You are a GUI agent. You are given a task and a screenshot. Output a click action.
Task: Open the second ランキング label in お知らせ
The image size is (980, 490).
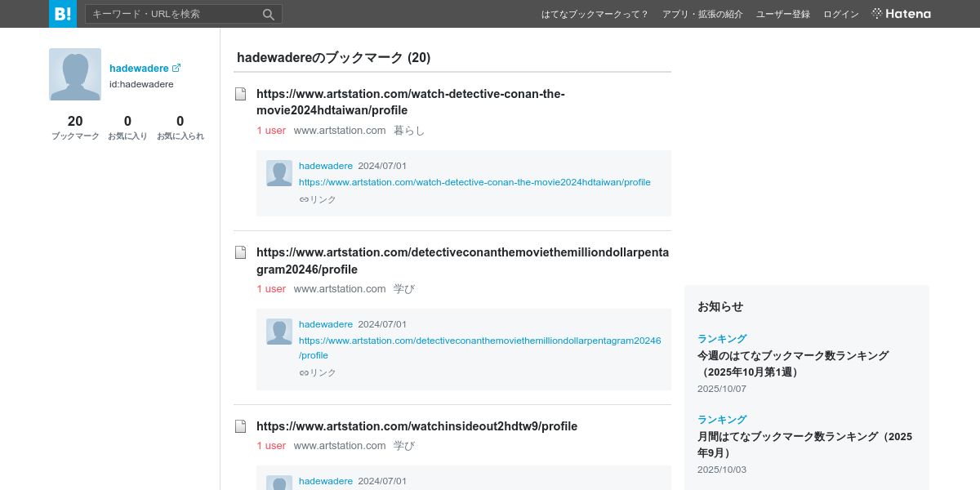point(722,419)
